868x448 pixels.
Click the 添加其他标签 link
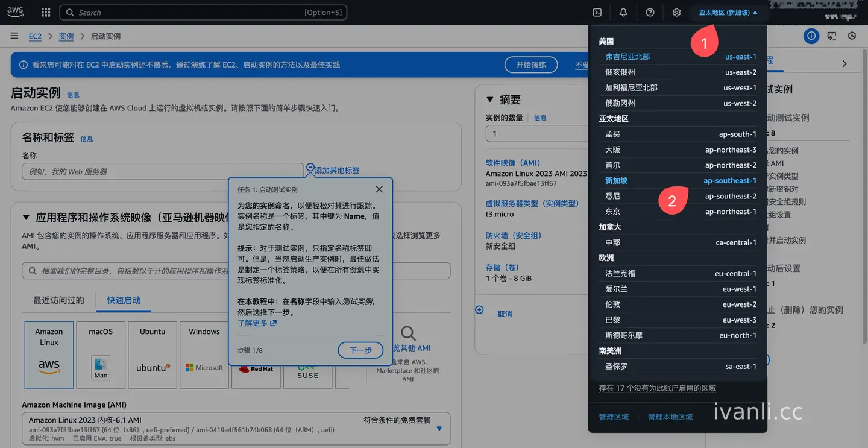[337, 171]
